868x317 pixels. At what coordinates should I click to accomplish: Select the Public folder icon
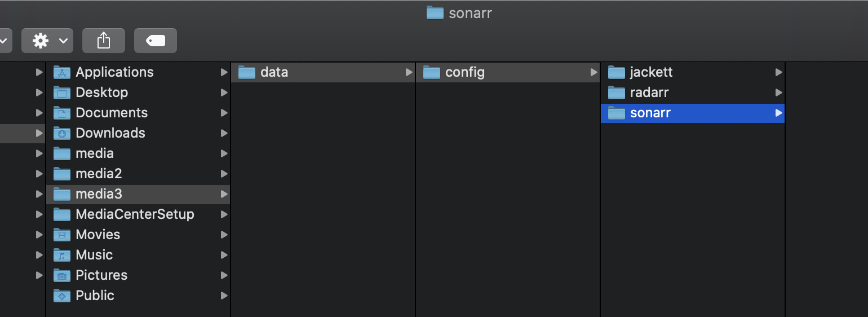click(x=62, y=296)
